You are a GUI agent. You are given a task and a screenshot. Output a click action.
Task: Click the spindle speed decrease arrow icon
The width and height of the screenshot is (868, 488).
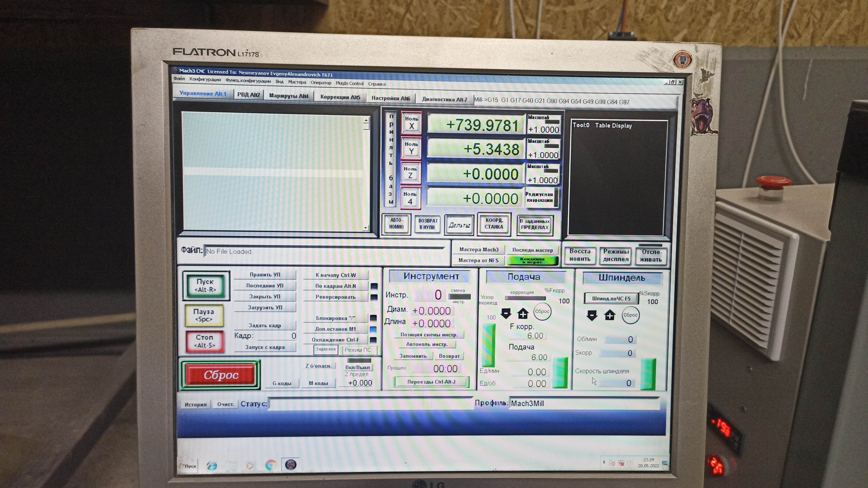click(592, 315)
